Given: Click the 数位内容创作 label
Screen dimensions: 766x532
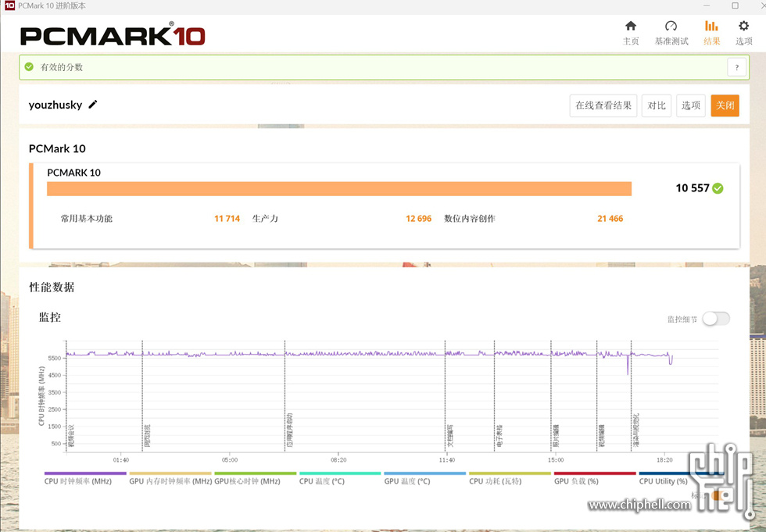Looking at the screenshot, I should (470, 219).
